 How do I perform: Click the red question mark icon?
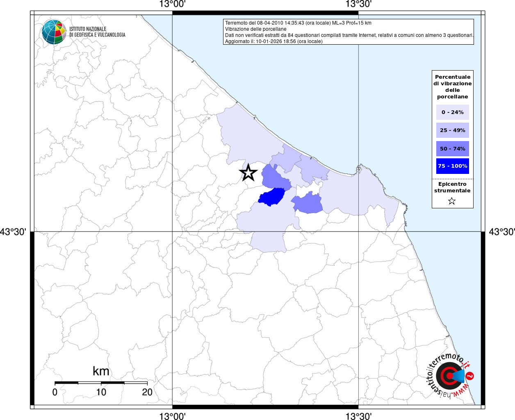point(471,376)
